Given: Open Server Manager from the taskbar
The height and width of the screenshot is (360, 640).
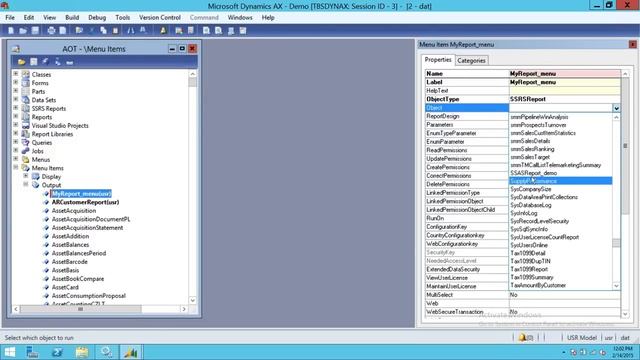Looking at the screenshot, I should (32, 352).
